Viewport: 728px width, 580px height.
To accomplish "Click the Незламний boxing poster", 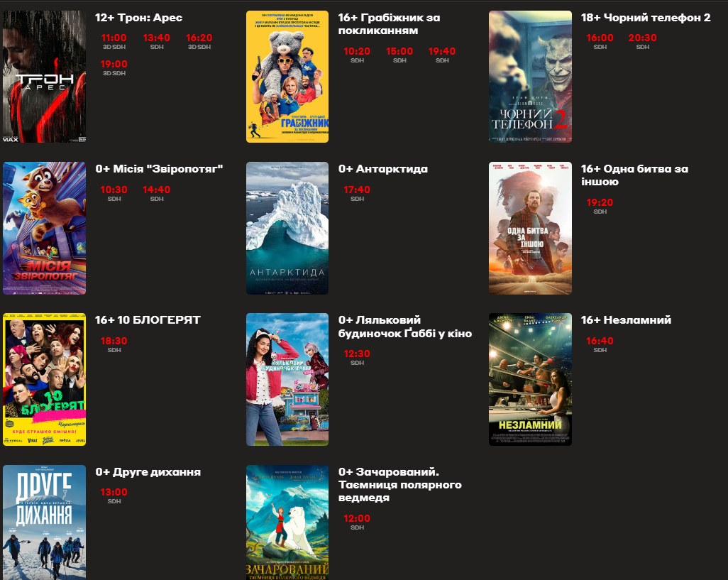I will 530,379.
